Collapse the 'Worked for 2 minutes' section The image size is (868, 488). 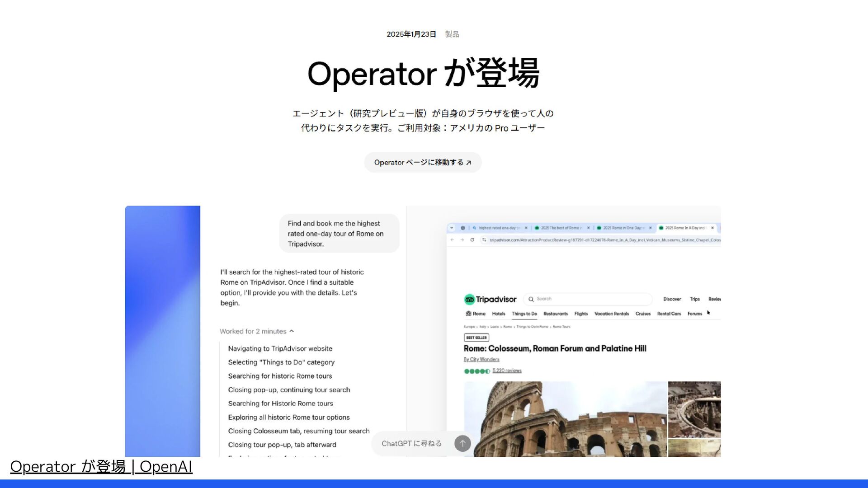point(292,331)
